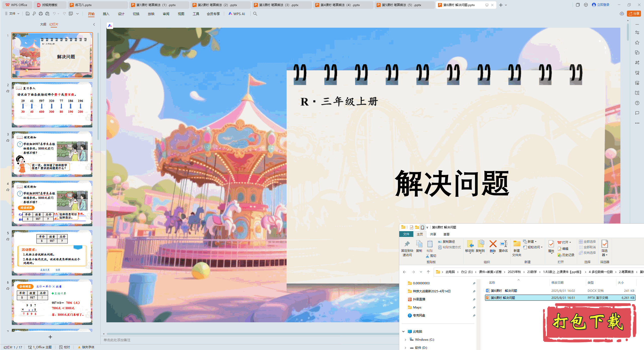This screenshot has height=350, width=644.
Task: Open the search magnifier next to WPS AI
Action: 255,14
